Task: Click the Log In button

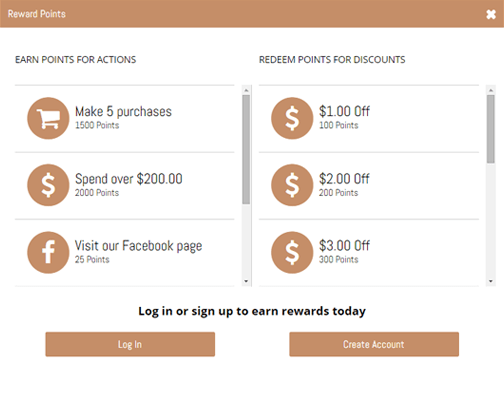Action: (x=130, y=344)
